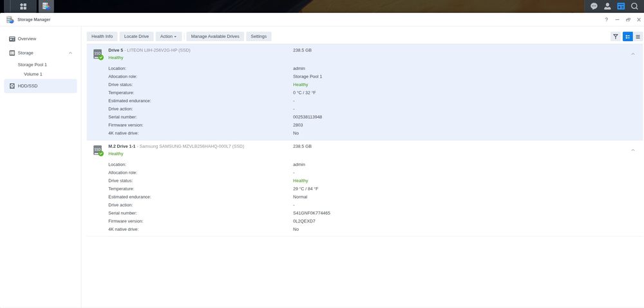644x308 pixels.
Task: Click Drive 5 serial number 002538113948
Action: point(307,117)
